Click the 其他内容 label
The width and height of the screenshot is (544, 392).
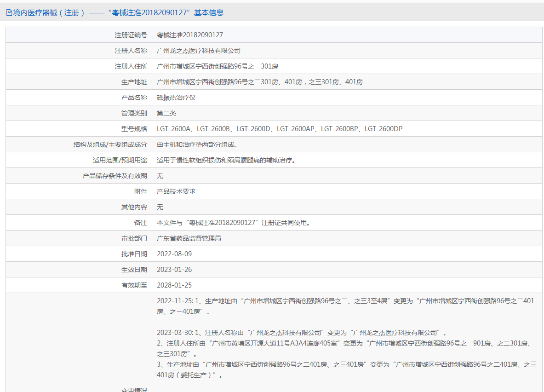click(134, 207)
